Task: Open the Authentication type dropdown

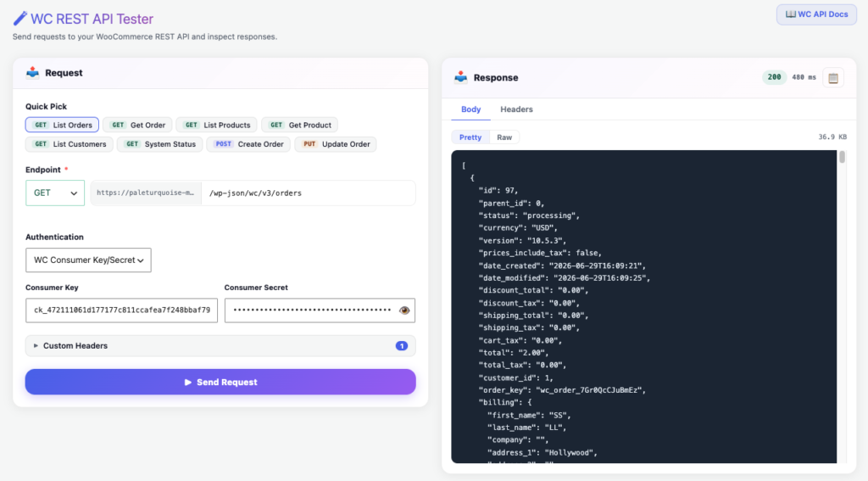Action: coord(88,260)
